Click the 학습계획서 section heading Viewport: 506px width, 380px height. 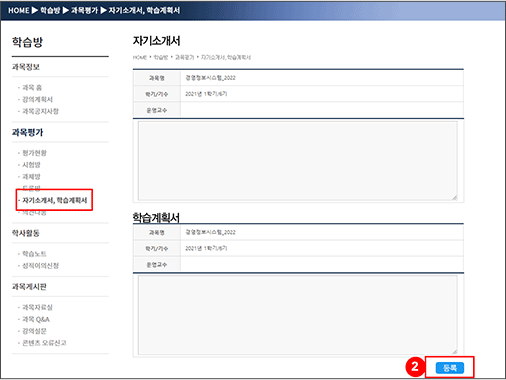pos(156,218)
